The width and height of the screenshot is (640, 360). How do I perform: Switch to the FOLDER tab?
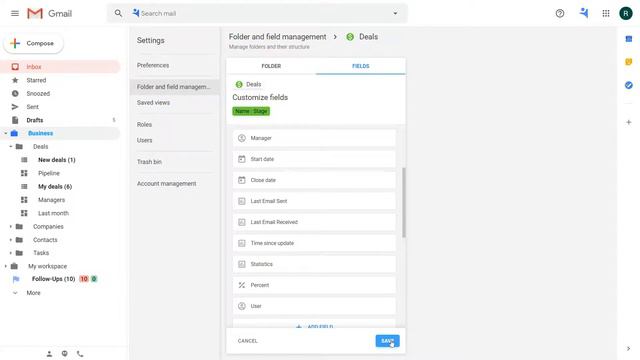(x=271, y=66)
